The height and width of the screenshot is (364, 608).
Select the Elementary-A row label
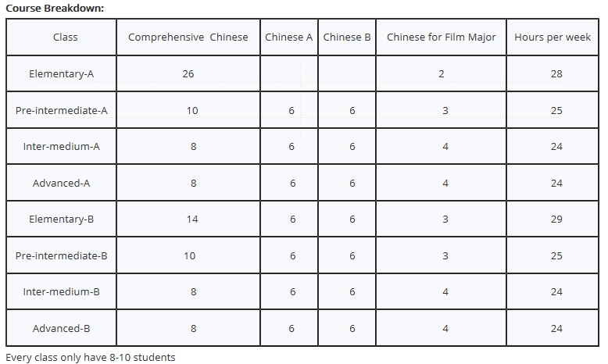[61, 73]
